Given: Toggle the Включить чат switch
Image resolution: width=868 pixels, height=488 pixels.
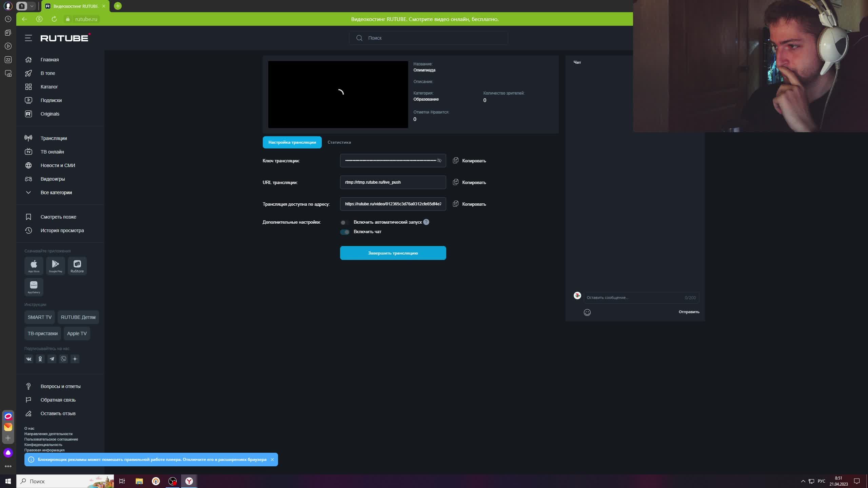Looking at the screenshot, I should pos(344,232).
